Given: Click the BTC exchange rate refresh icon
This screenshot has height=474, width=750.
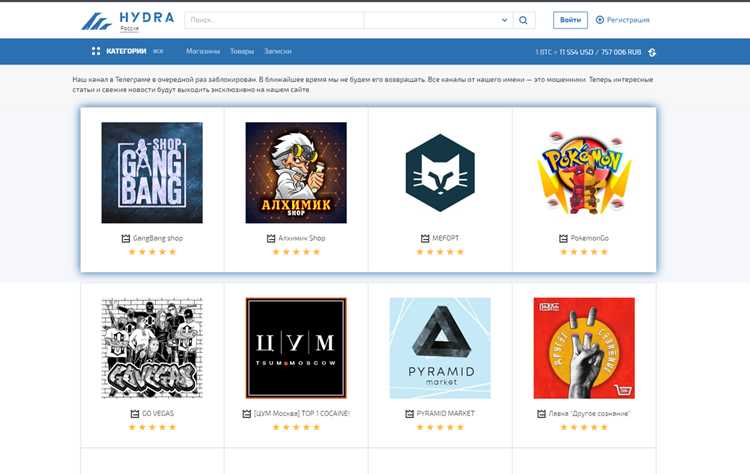Looking at the screenshot, I should [652, 52].
